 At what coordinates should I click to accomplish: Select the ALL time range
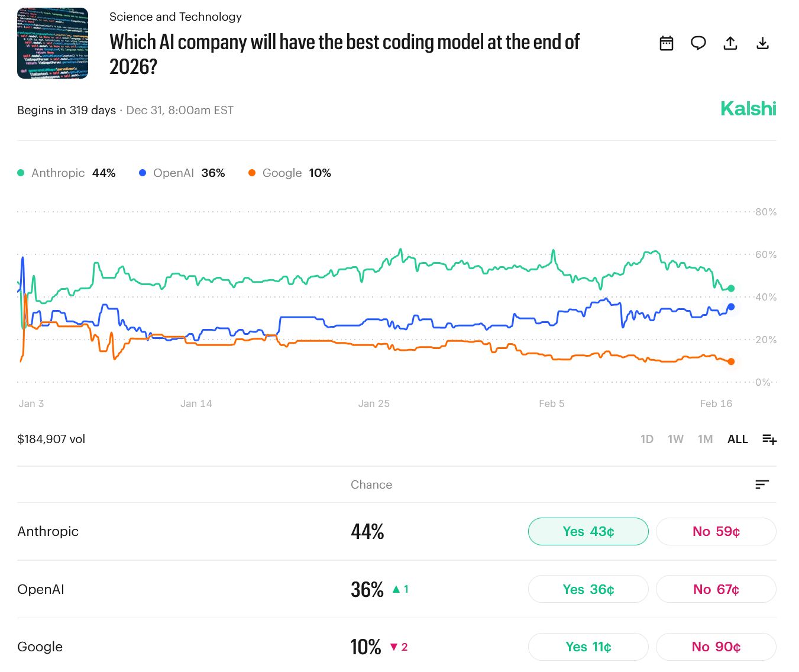pyautogui.click(x=737, y=439)
